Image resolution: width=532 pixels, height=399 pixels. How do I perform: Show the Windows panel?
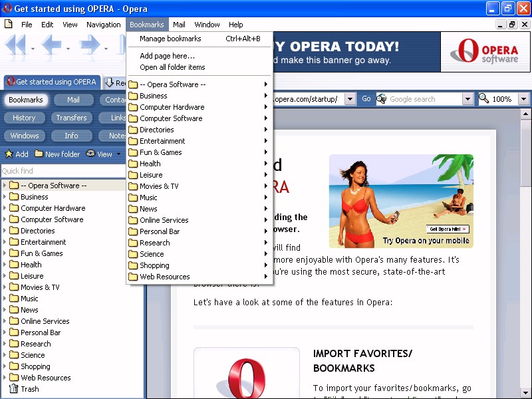25,136
